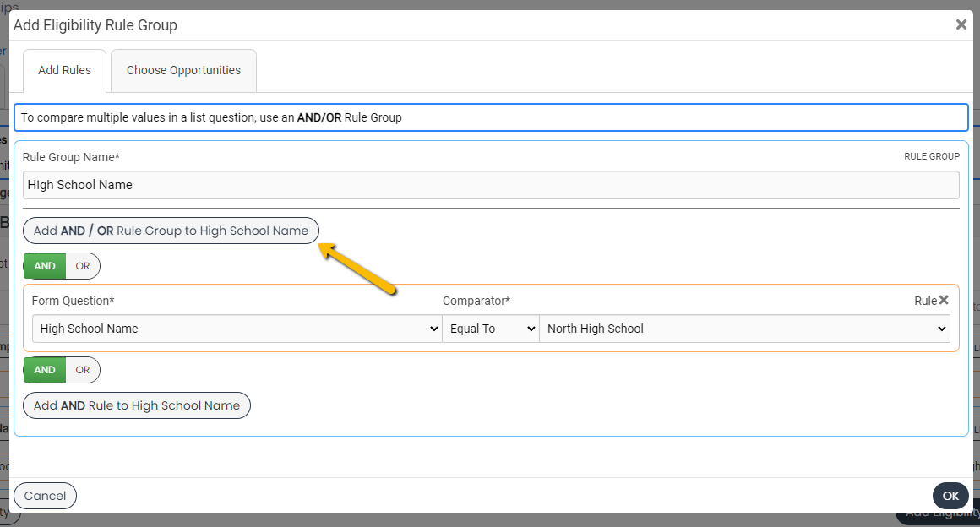Image resolution: width=980 pixels, height=527 pixels.
Task: Toggle OR on the upper AND/OR switch
Action: [83, 265]
